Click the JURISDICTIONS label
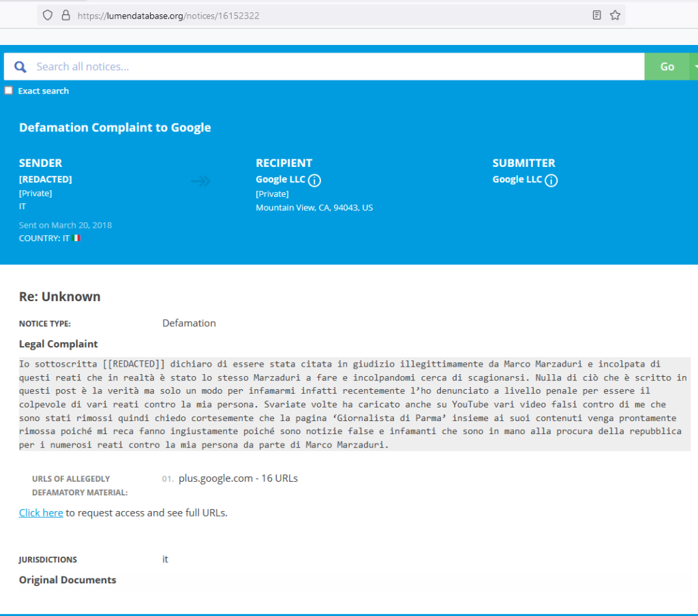 [48, 559]
